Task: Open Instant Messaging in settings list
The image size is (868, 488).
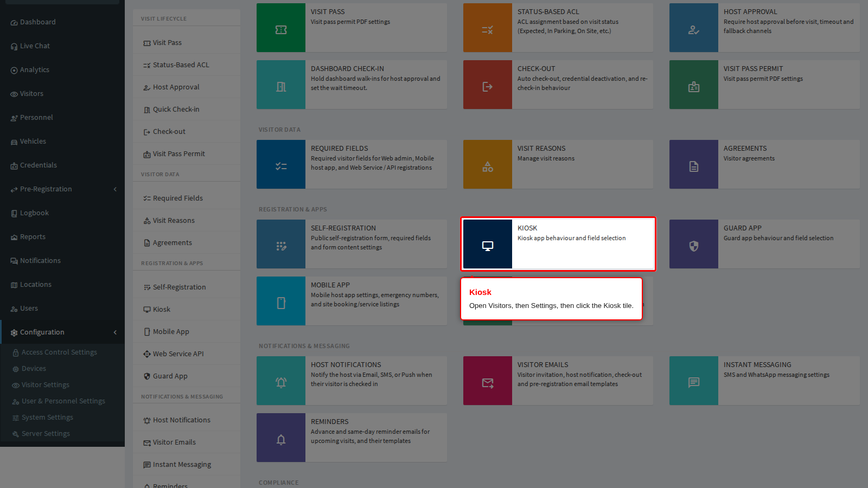Action: (x=187, y=465)
